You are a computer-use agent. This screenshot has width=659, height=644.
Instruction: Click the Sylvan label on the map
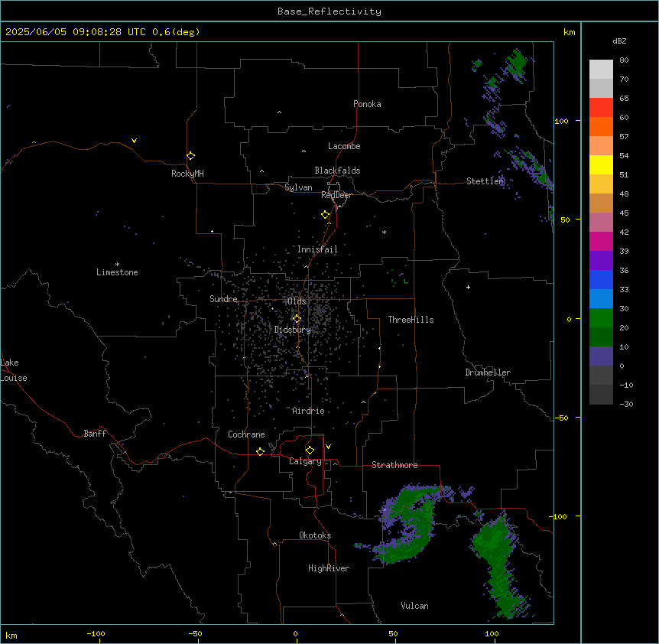[298, 187]
